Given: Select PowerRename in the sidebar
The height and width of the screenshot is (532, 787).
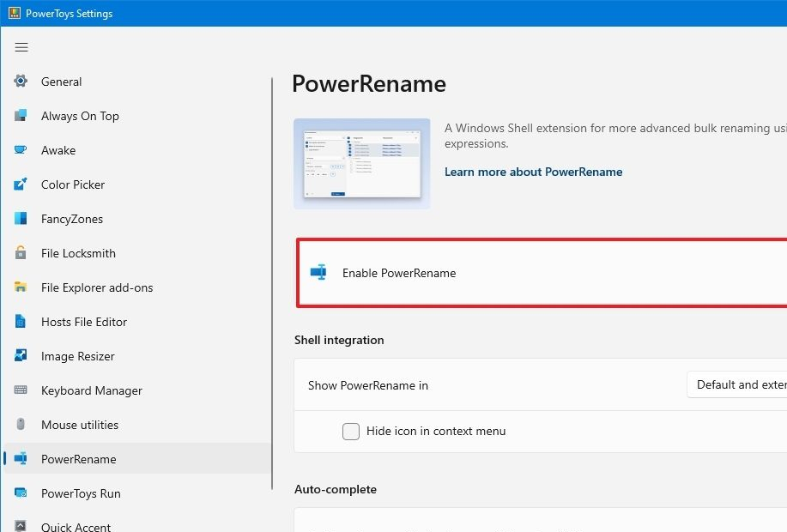Looking at the screenshot, I should pos(137,459).
